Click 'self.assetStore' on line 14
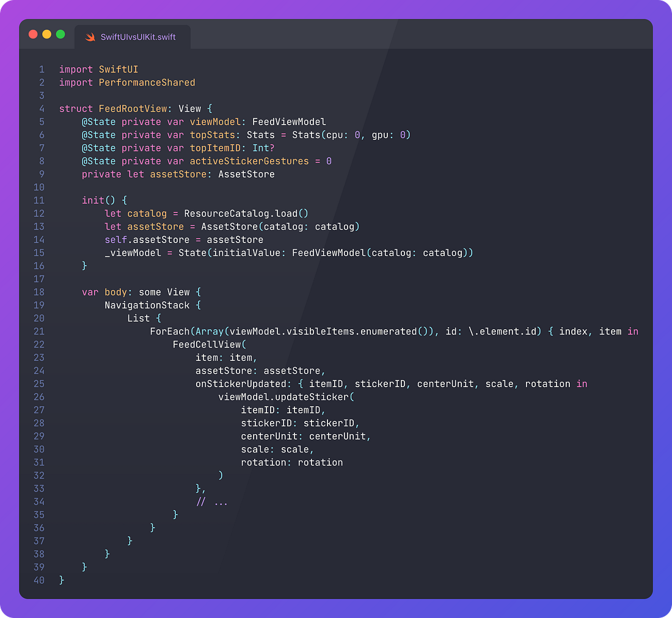The image size is (672, 618). [147, 240]
